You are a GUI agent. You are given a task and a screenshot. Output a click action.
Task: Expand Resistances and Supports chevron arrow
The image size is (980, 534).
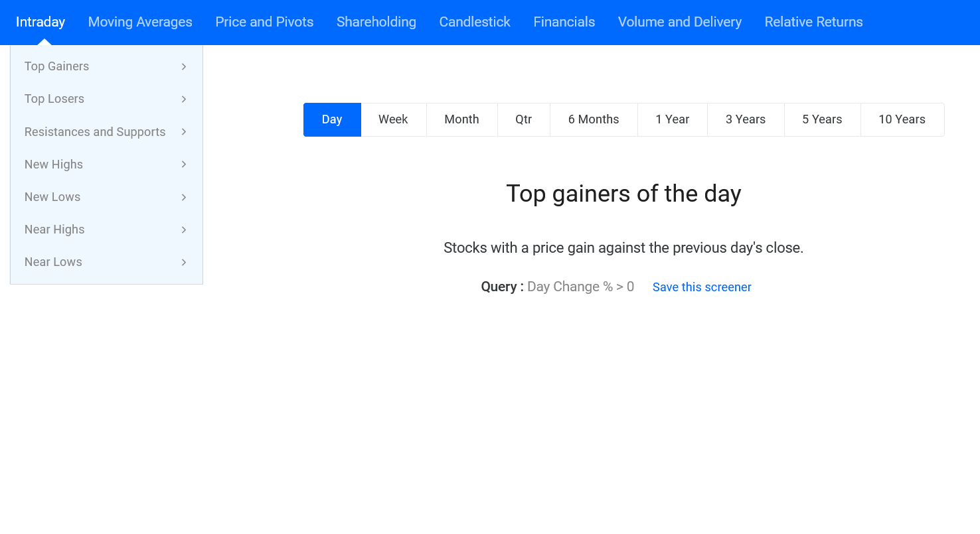pos(184,131)
